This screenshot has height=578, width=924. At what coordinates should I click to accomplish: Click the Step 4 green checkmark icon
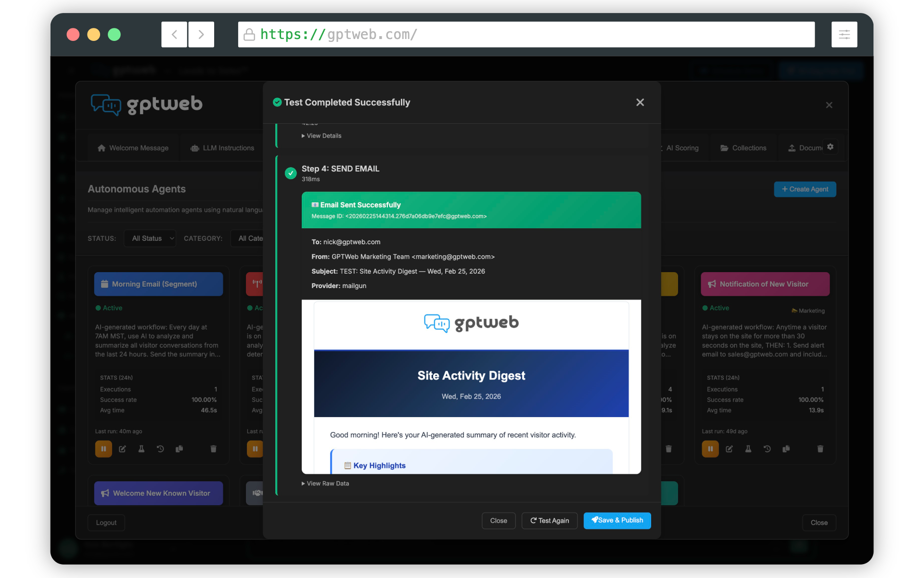[x=291, y=173]
